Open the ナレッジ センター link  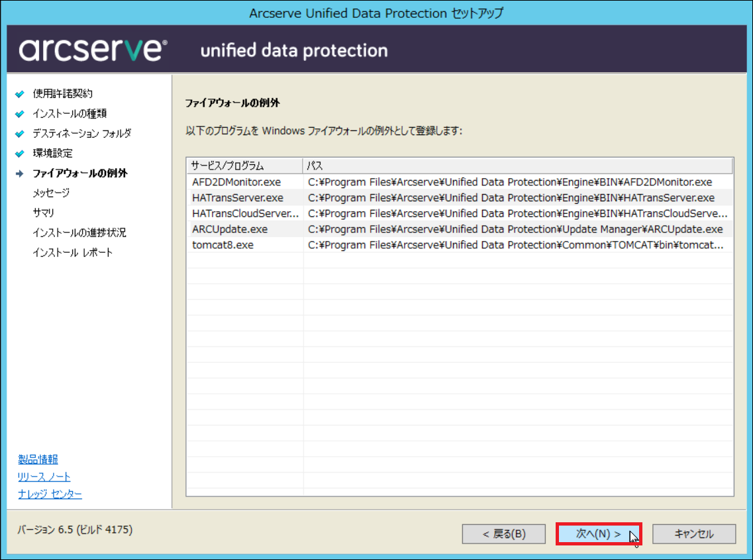tap(50, 494)
